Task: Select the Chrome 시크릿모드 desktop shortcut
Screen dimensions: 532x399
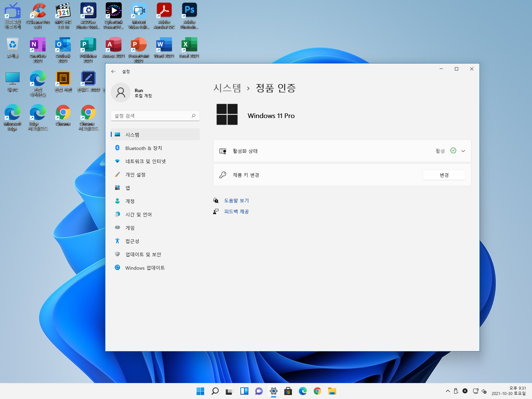Action: coord(88,118)
